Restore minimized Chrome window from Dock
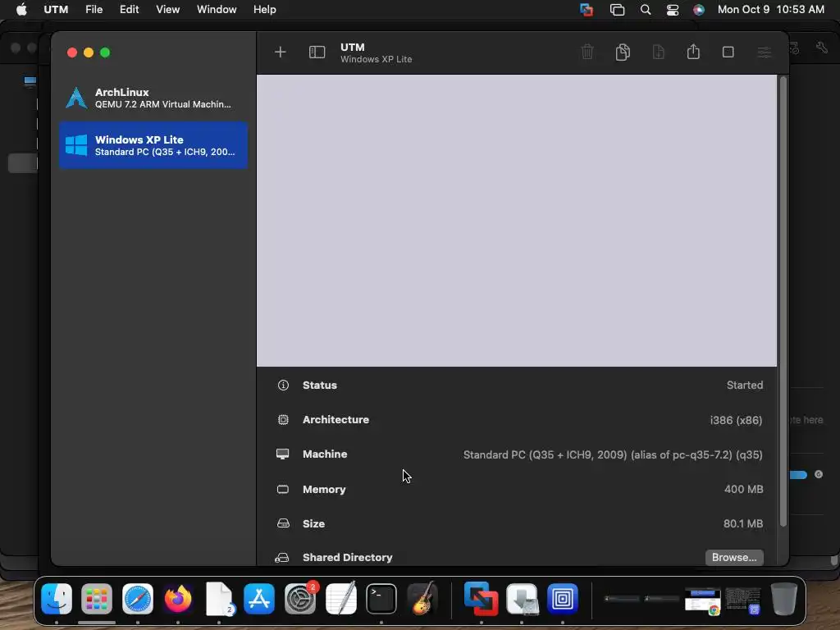This screenshot has width=840, height=630. click(x=703, y=601)
